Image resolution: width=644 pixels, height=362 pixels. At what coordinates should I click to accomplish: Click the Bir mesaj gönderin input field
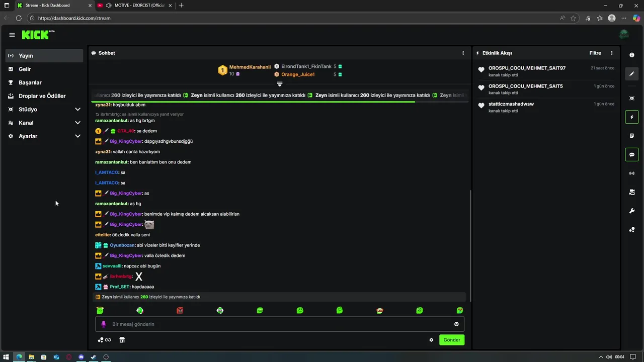pyautogui.click(x=280, y=324)
